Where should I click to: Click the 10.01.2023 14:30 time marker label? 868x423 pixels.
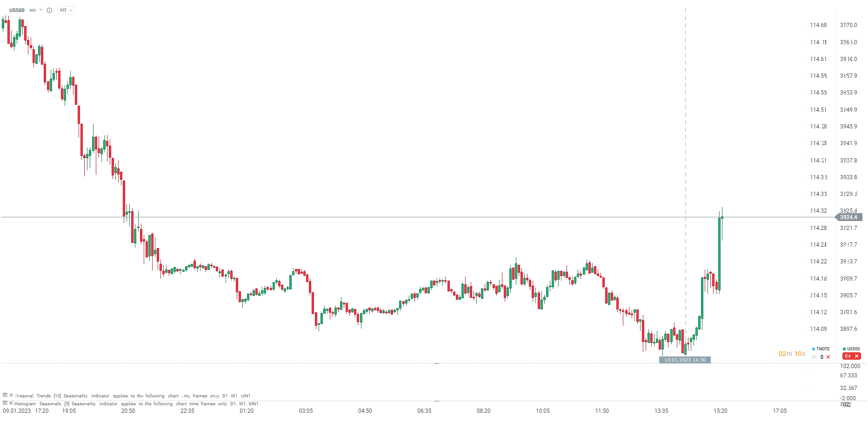click(x=685, y=360)
